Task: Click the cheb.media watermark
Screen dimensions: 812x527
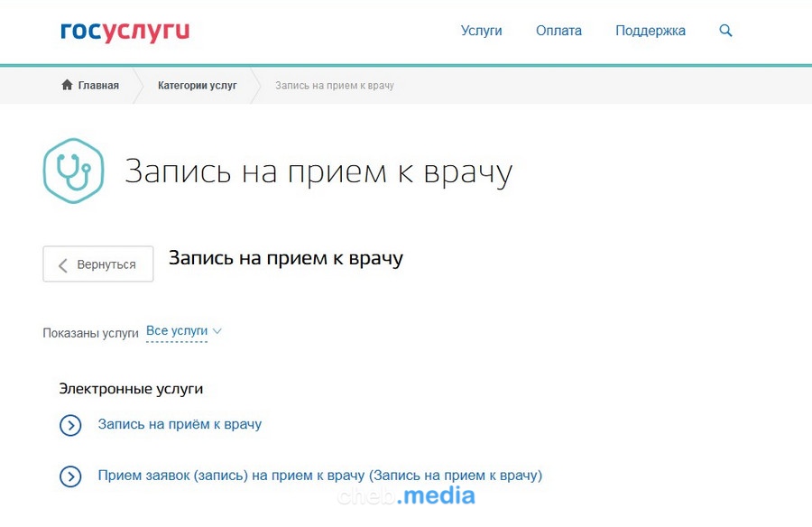Action: coord(406,495)
